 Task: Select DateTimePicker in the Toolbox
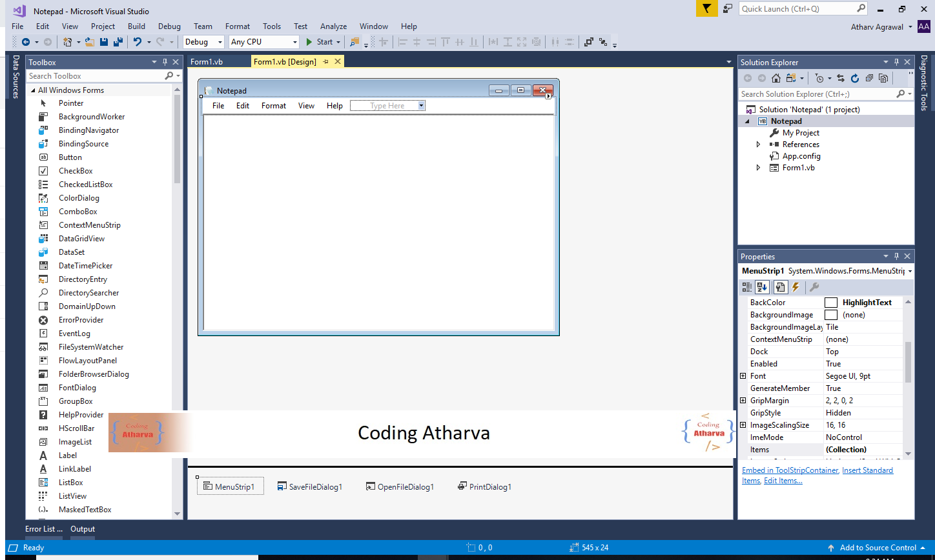pos(85,266)
